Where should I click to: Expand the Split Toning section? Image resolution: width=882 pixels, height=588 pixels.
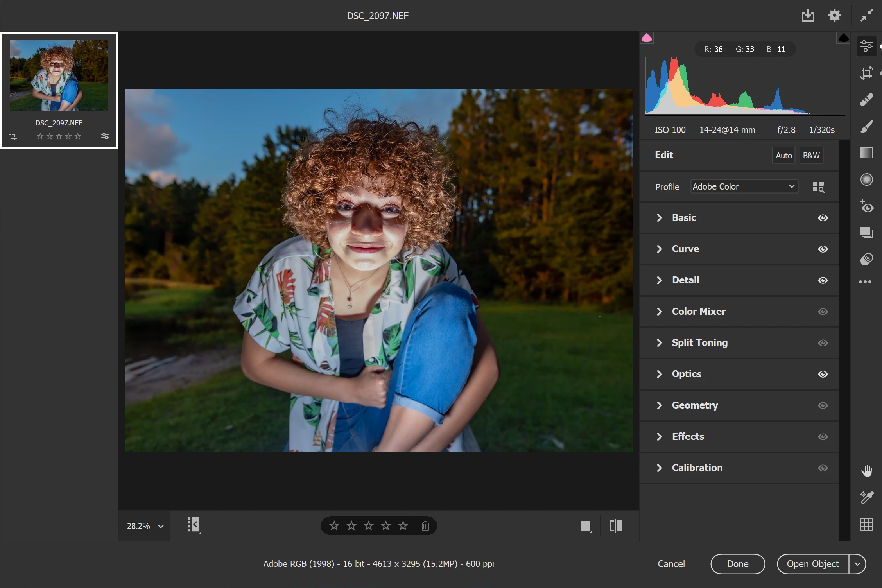[x=699, y=343]
